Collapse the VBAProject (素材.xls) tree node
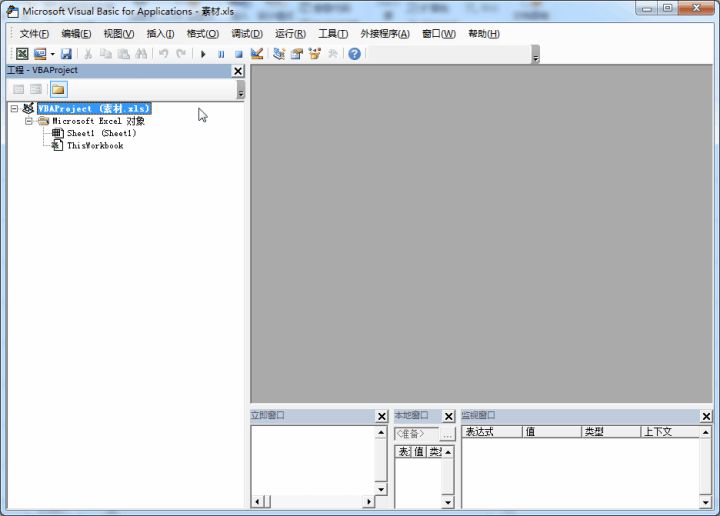 tap(14, 109)
